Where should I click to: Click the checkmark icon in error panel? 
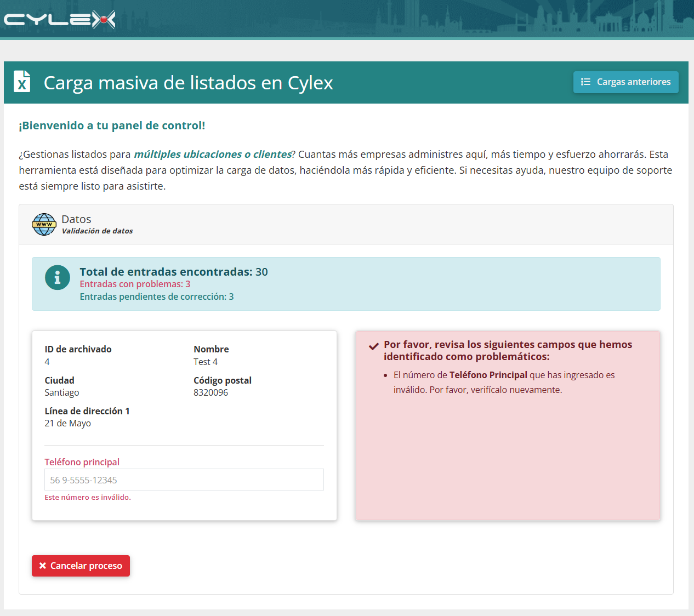(x=374, y=346)
